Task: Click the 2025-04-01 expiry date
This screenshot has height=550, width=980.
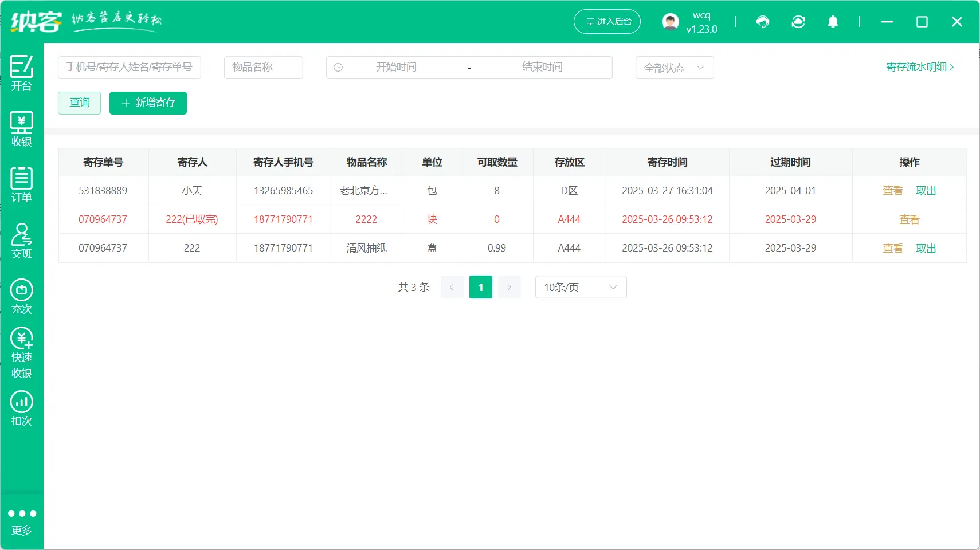Action: pyautogui.click(x=790, y=191)
